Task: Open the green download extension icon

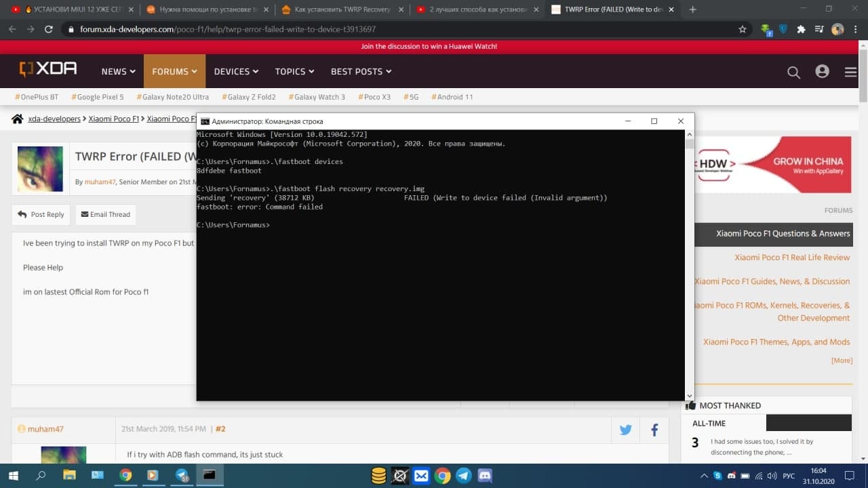Action: [x=766, y=30]
